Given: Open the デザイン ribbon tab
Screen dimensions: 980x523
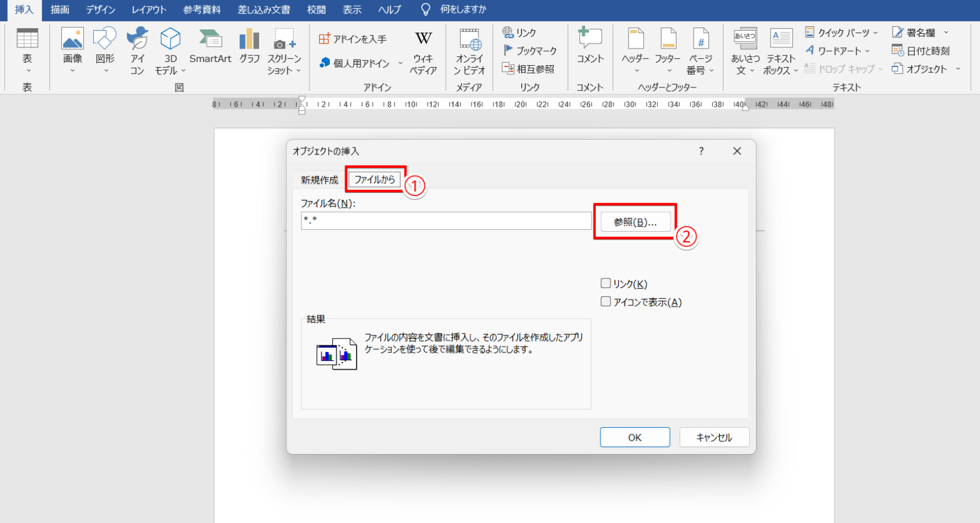Looking at the screenshot, I should click(101, 10).
